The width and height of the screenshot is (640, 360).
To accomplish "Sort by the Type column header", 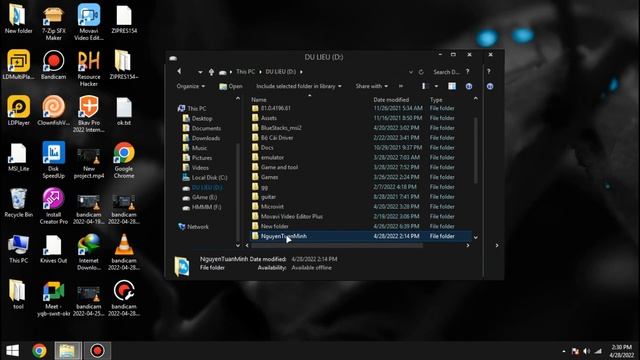I will click(x=436, y=100).
